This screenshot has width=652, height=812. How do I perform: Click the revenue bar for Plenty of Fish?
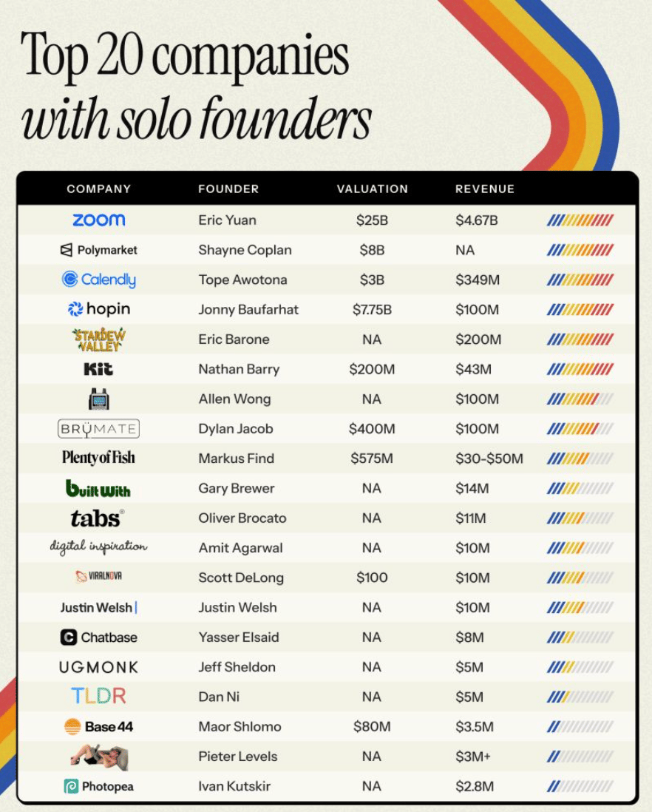[580, 459]
